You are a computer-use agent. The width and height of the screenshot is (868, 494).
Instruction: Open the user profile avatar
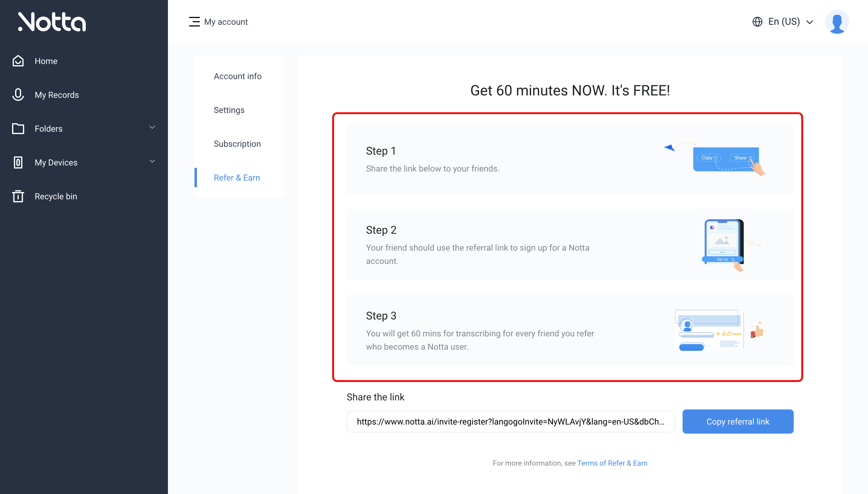click(x=837, y=22)
